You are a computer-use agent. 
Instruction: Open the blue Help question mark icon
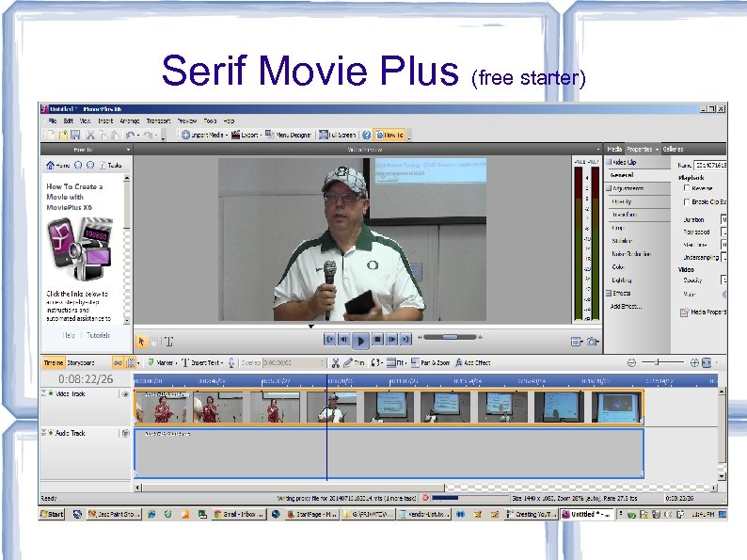tap(366, 135)
